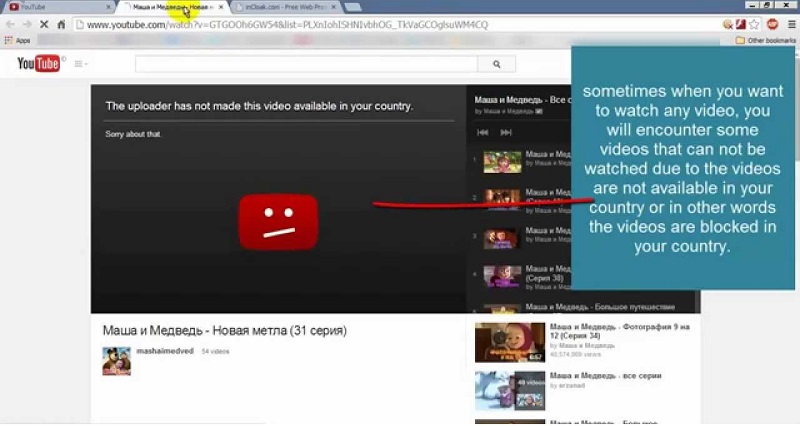800x426 pixels.
Task: Switch to the inCloak.com tab
Action: (x=285, y=7)
